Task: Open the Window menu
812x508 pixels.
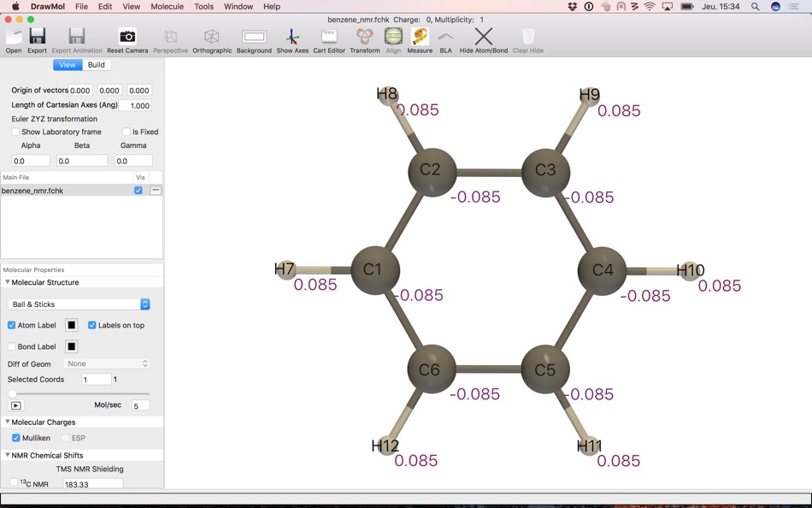Action: pyautogui.click(x=238, y=7)
